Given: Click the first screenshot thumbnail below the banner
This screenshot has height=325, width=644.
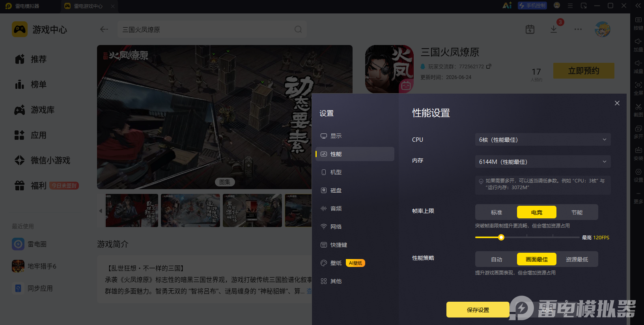Looking at the screenshot, I should 132,210.
